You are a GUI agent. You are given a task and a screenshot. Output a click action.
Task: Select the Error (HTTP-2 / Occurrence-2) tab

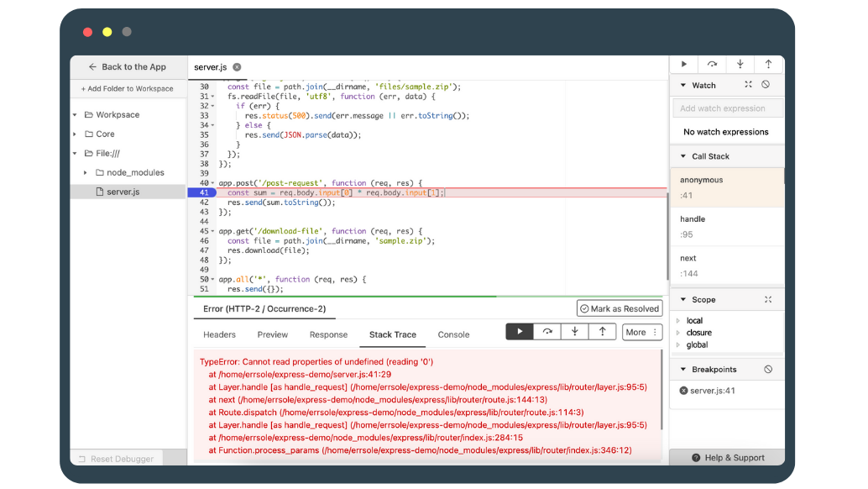[x=264, y=309]
